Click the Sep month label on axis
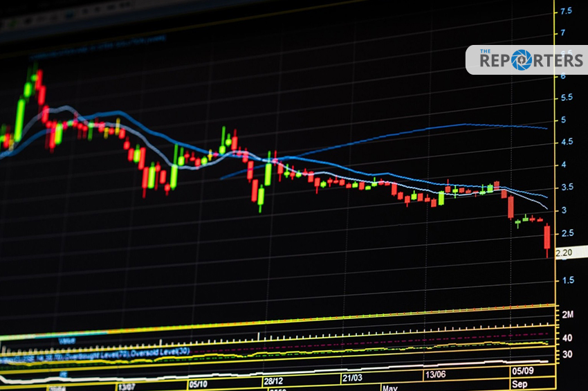The height and width of the screenshot is (391, 588). click(519, 383)
